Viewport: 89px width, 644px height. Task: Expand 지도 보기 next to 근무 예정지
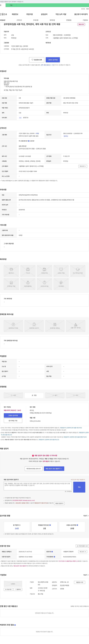(83, 166)
